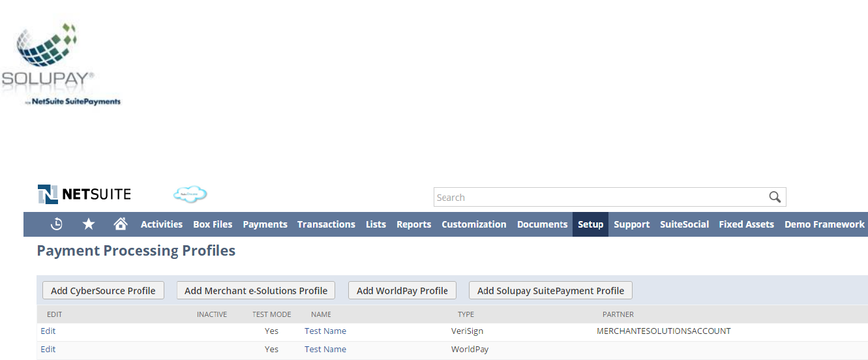868x360 pixels.
Task: Click the NetSuite logo
Action: [84, 194]
